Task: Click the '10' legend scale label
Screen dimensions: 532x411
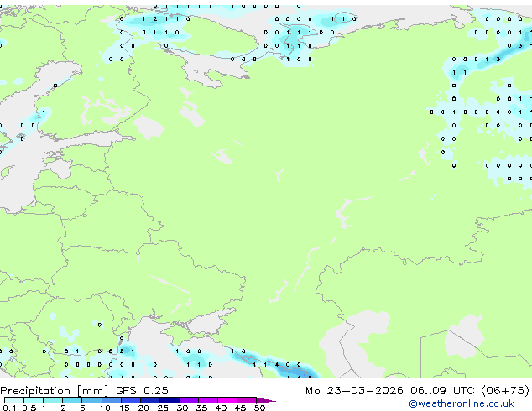Action: [105, 408]
